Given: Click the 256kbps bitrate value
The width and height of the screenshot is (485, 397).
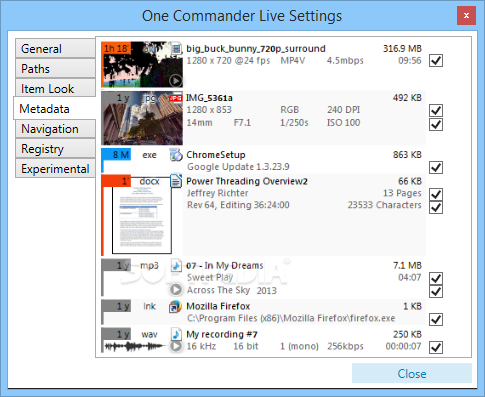Looking at the screenshot, I should tap(345, 346).
